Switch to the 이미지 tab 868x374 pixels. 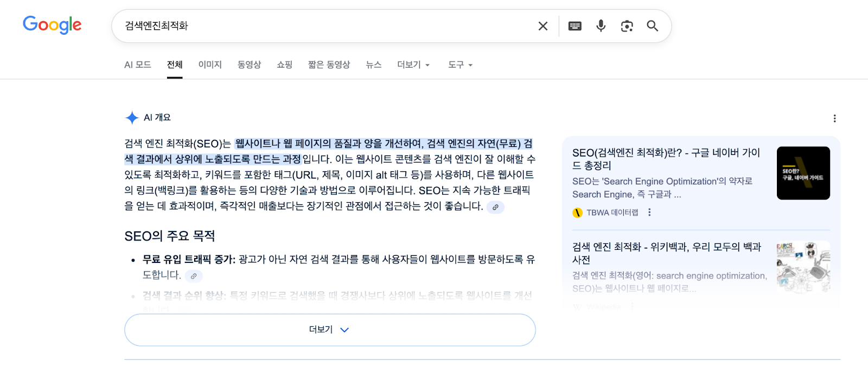[x=210, y=65]
